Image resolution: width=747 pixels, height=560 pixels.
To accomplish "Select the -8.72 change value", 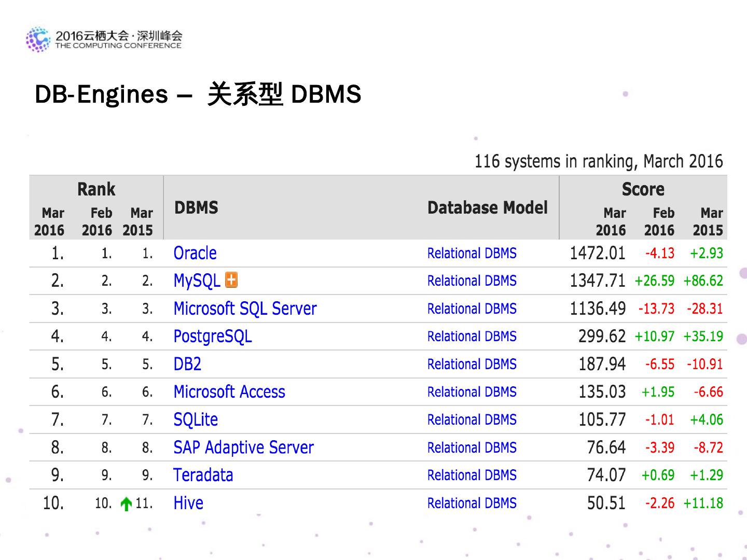I will point(709,447).
